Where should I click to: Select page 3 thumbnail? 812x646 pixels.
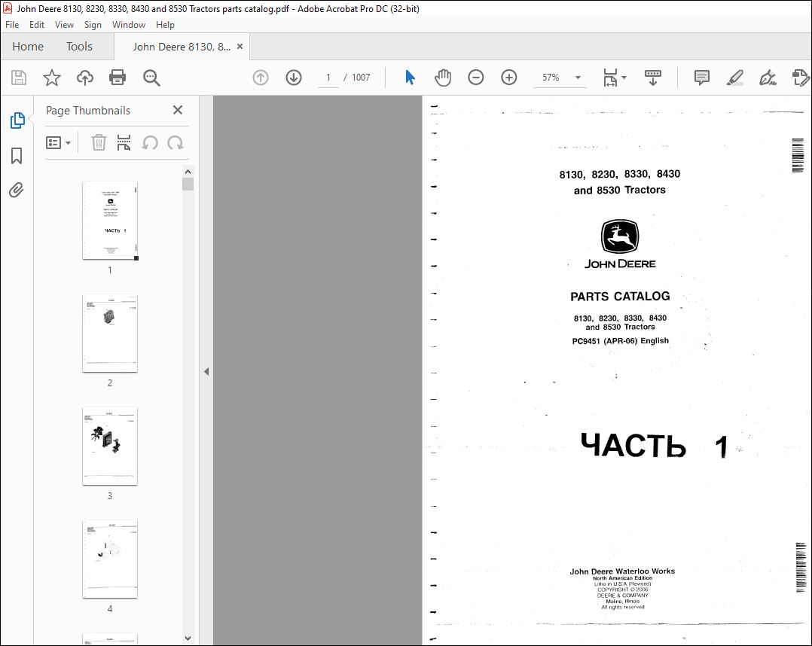pos(110,446)
